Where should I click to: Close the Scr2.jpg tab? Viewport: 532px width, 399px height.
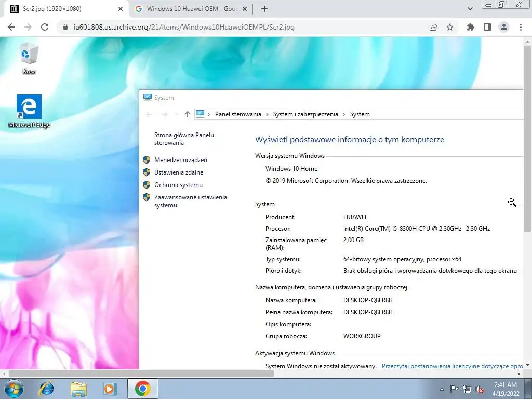point(121,9)
